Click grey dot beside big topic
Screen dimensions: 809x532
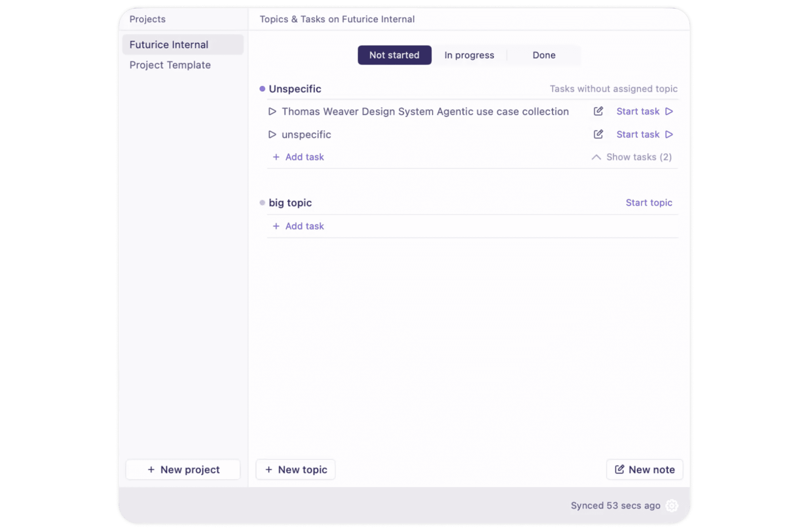pyautogui.click(x=262, y=203)
